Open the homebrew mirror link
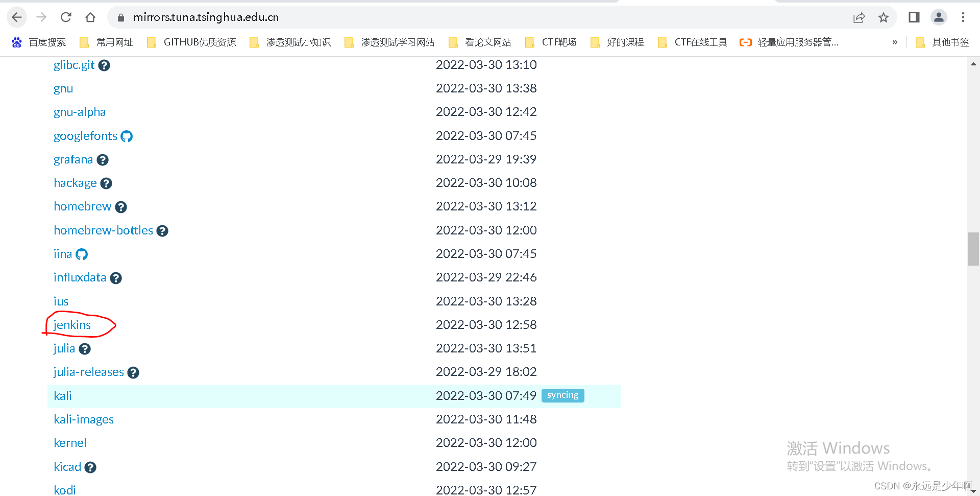The image size is (980, 496). tap(82, 206)
